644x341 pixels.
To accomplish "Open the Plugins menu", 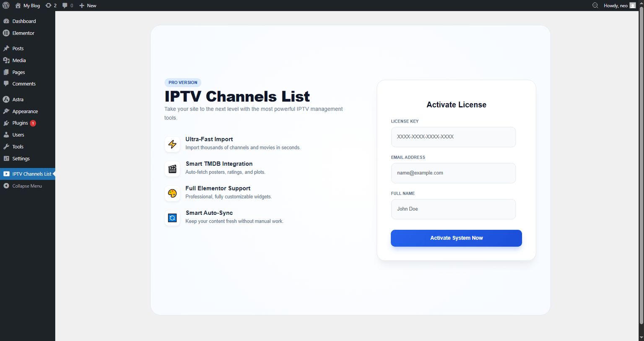I will pyautogui.click(x=28, y=123).
